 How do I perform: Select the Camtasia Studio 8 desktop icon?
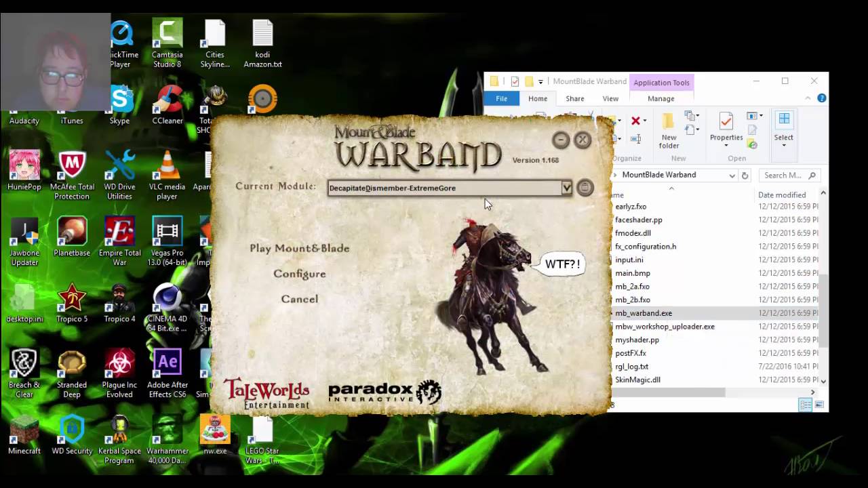click(x=167, y=45)
